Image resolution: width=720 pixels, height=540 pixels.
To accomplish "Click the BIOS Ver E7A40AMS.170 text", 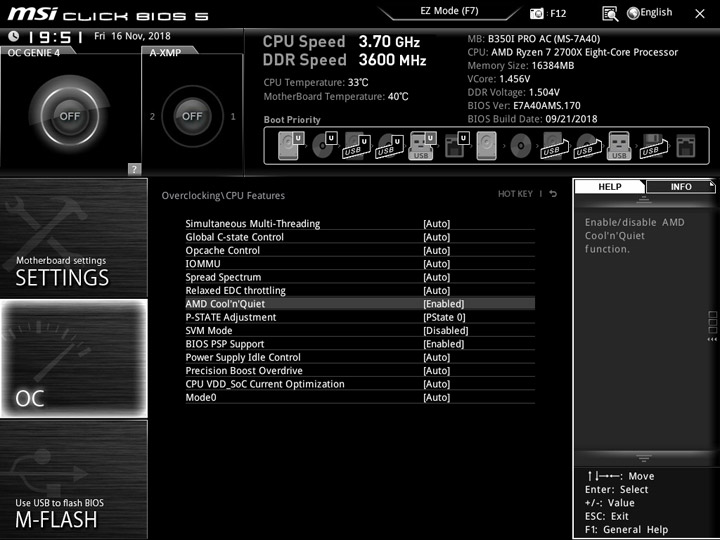I will tap(524, 106).
